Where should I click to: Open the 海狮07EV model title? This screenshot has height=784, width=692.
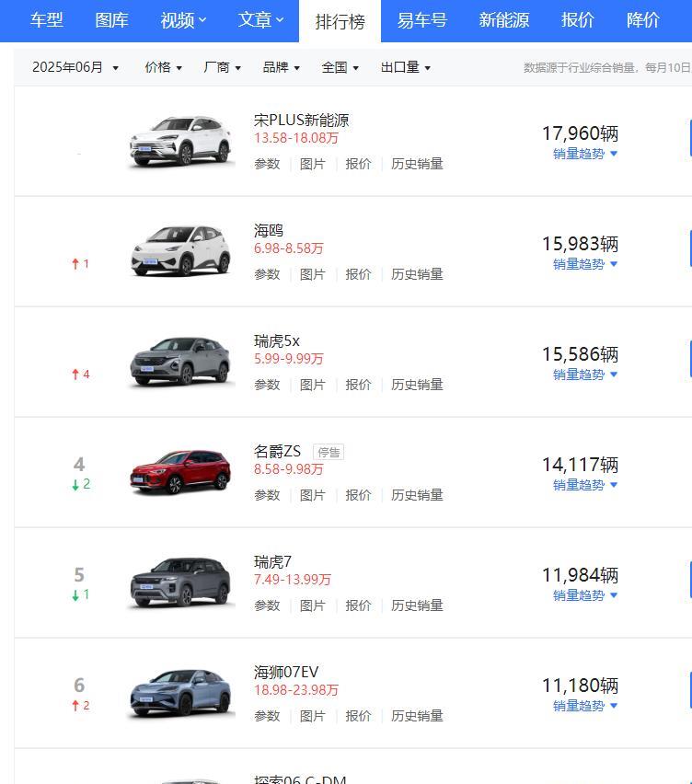286,673
